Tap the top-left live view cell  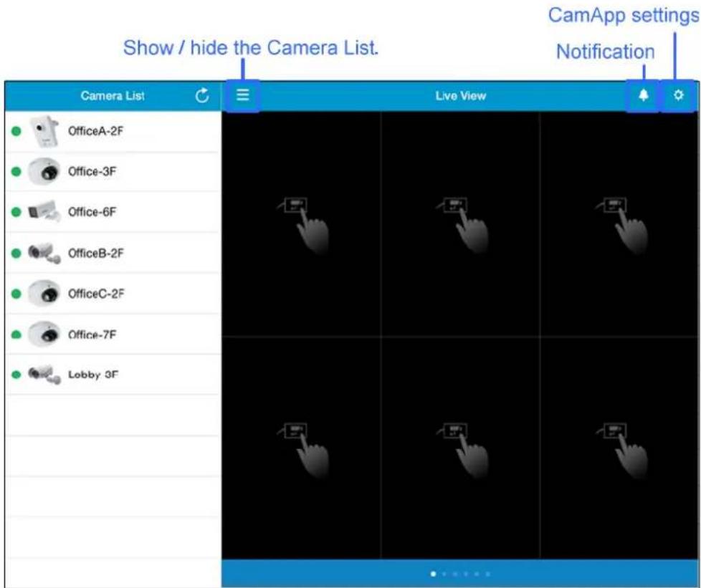[x=301, y=224]
